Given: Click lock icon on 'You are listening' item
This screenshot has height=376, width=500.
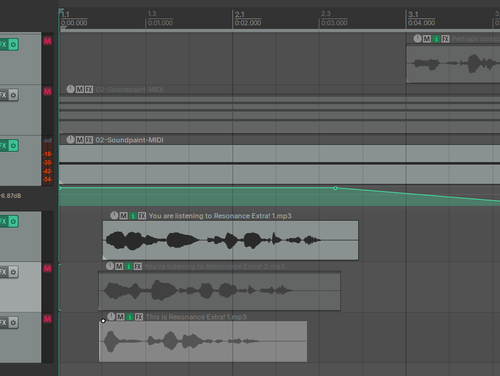Looking at the screenshot, I should (x=114, y=215).
